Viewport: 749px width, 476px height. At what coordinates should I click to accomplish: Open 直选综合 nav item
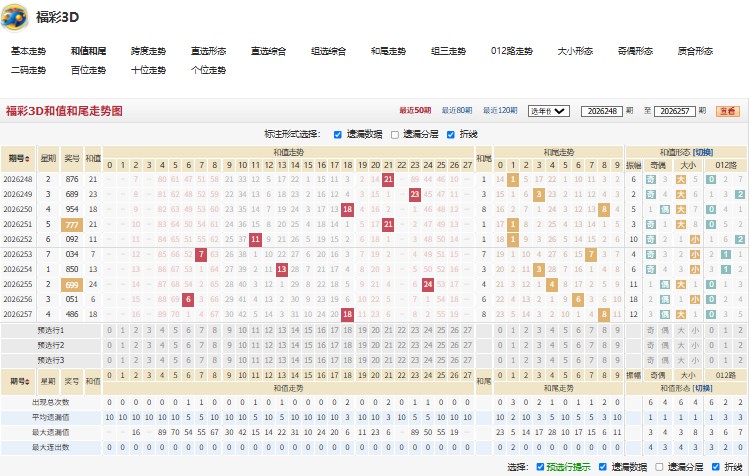coord(268,51)
